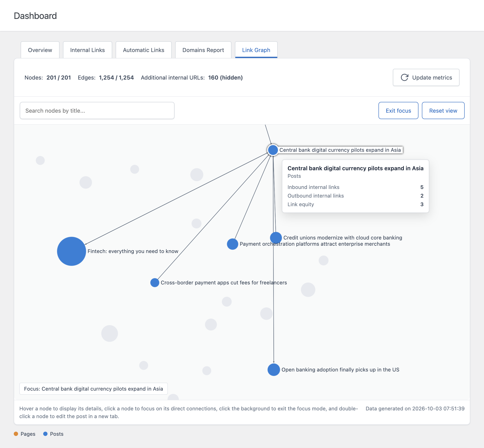Go to the Domains Report tab
The height and width of the screenshot is (448, 484).
pyautogui.click(x=203, y=50)
